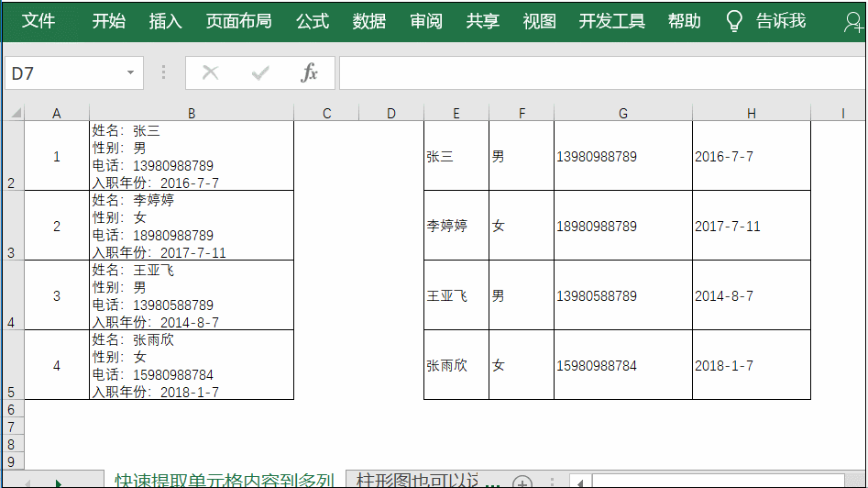868x488 pixels.
Task: Click the lightbulb tell-me icon
Action: 734,21
